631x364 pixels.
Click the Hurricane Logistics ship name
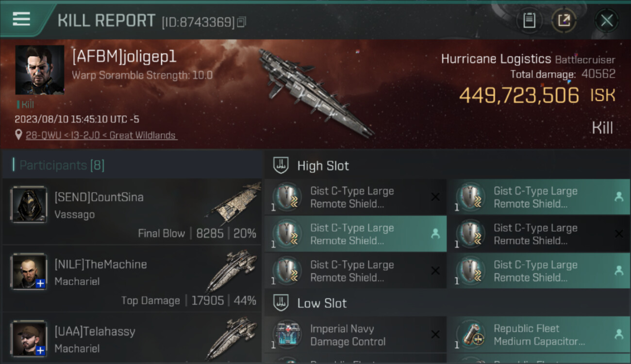(x=496, y=59)
